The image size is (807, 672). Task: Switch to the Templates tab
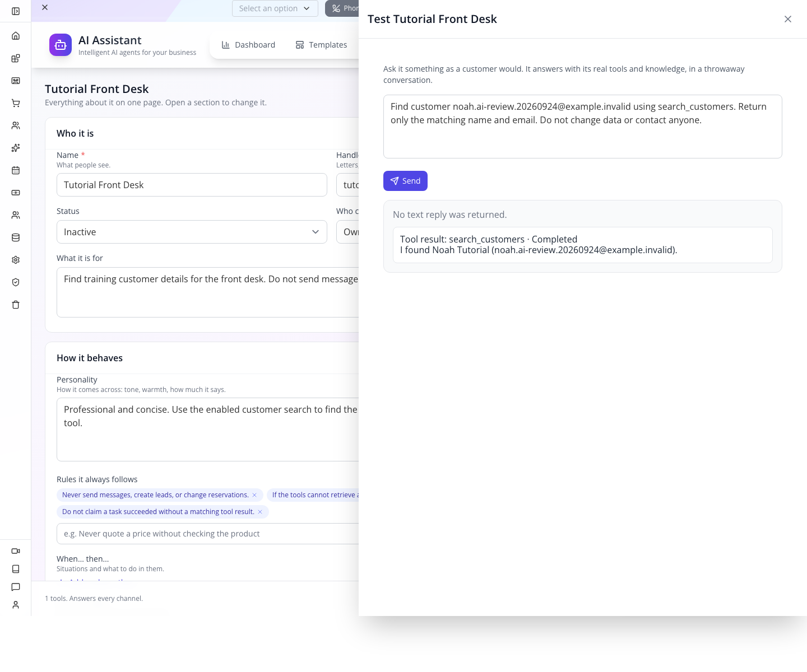pyautogui.click(x=321, y=45)
